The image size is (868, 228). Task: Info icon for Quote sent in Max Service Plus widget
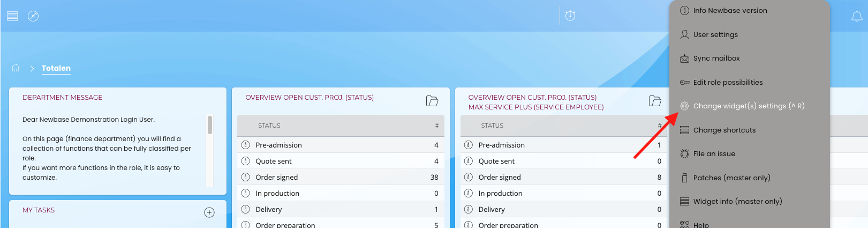pos(469,161)
